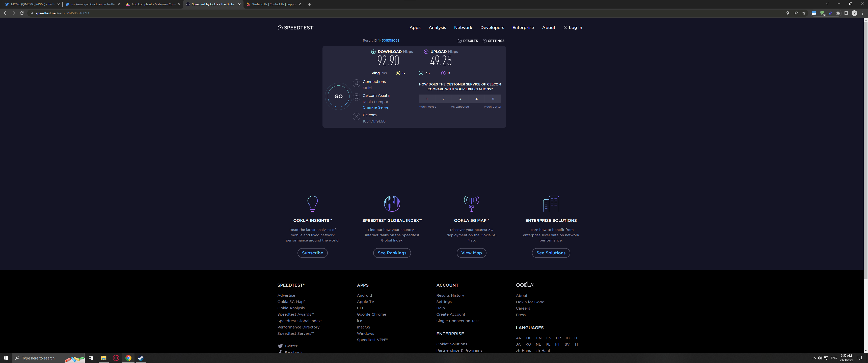
Task: Open the RESULTS view
Action: point(468,41)
